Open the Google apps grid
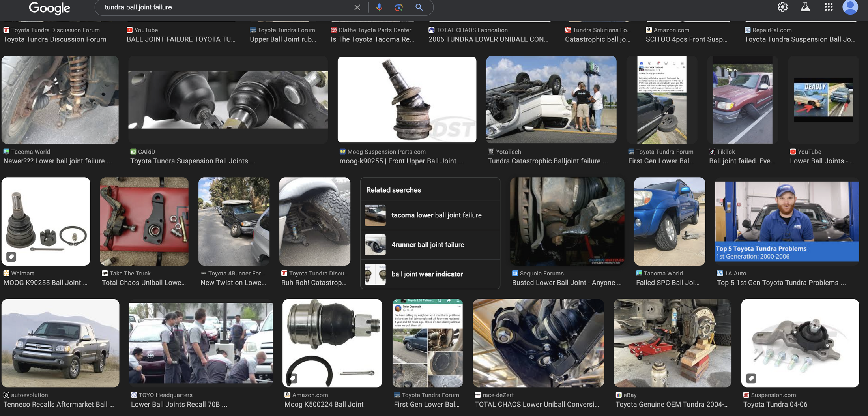 [829, 7]
